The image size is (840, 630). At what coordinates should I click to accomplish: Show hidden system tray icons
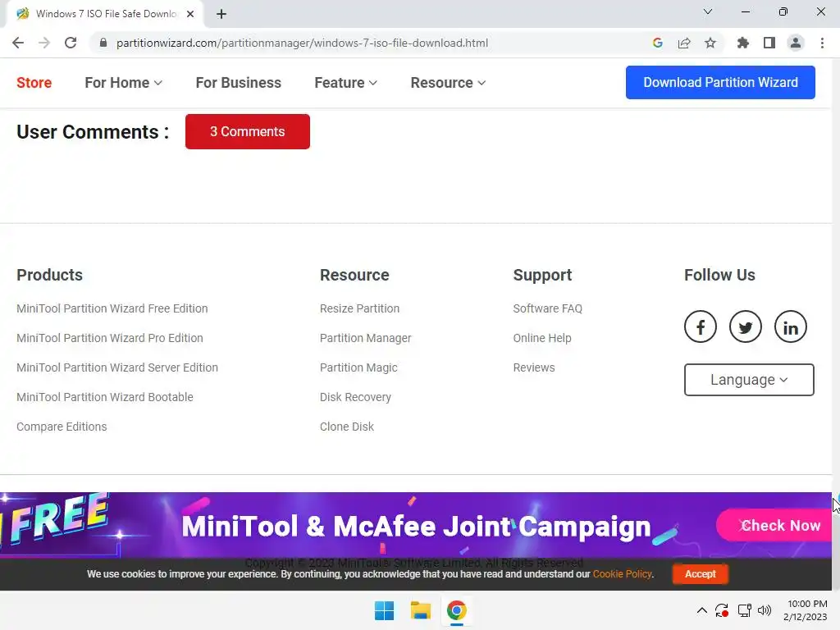pyautogui.click(x=702, y=610)
